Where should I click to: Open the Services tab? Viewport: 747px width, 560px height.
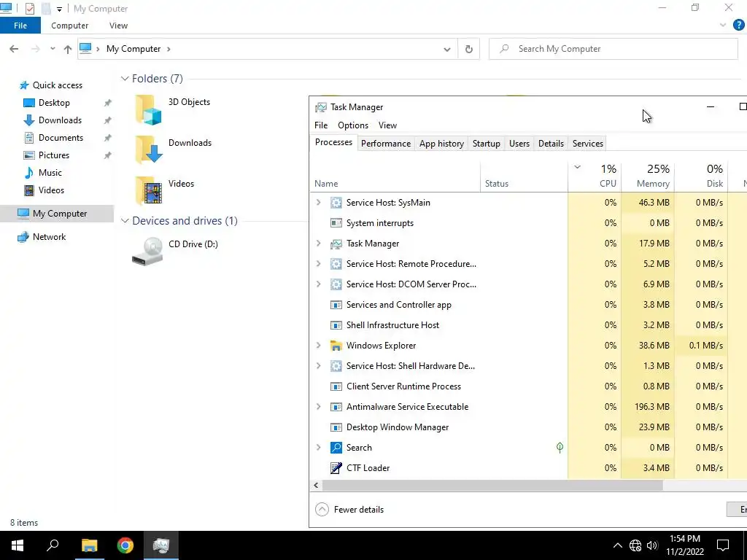[x=588, y=144]
